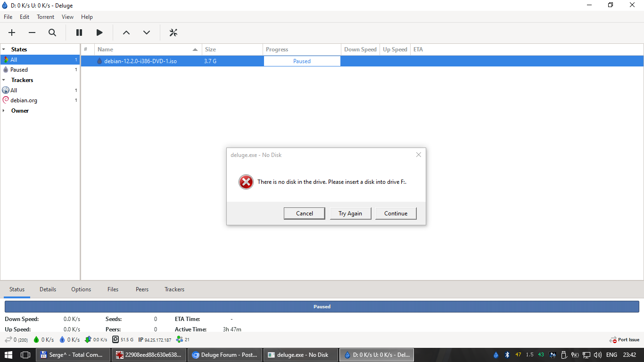Screen dimensions: 644x362
Task: Sort by Size column header
Action: [232, 49]
